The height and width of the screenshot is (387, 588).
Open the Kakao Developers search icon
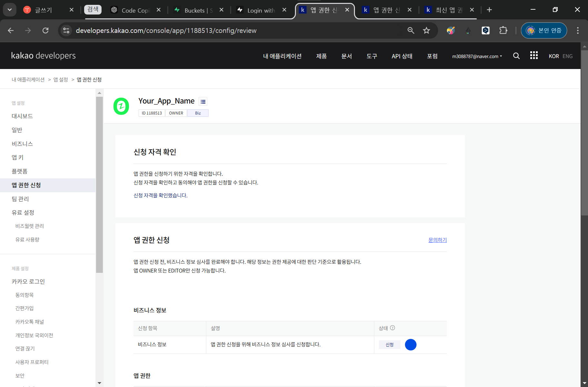coord(516,56)
